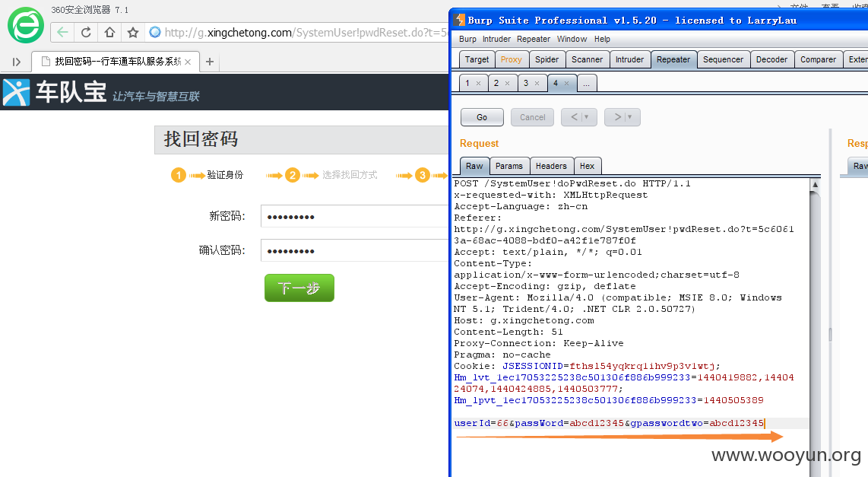Click the browser address bar URL
868x477 pixels.
point(306,33)
